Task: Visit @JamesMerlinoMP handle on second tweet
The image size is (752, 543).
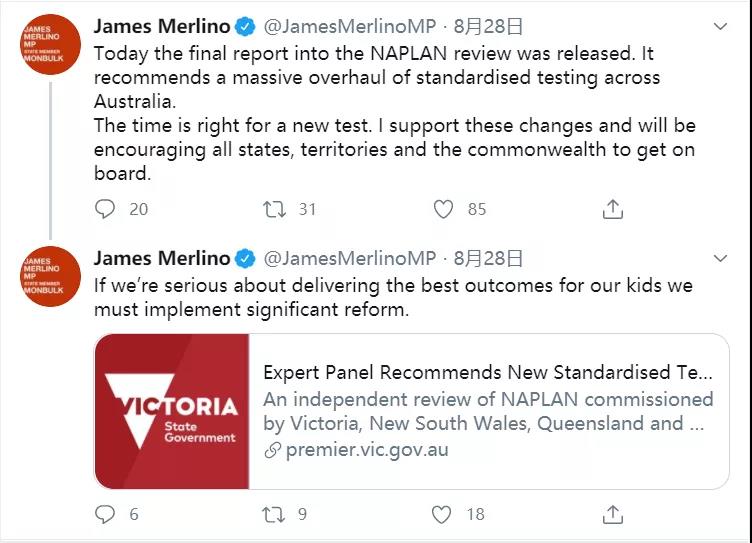Action: (350, 258)
